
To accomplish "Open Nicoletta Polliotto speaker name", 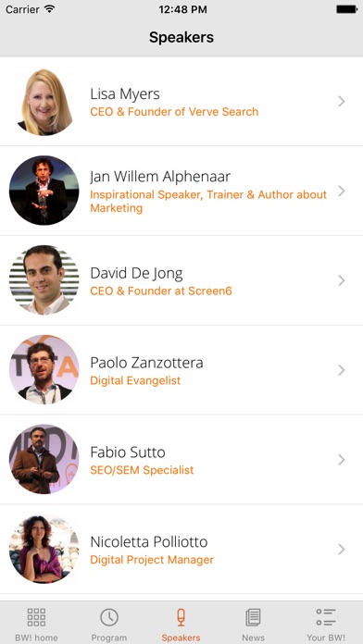I will pyautogui.click(x=149, y=541).
